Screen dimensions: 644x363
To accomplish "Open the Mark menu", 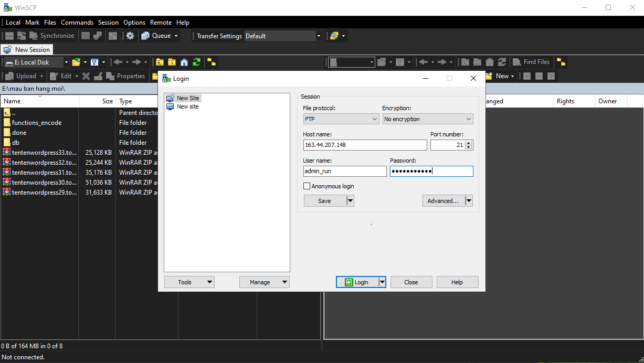I will (x=33, y=23).
